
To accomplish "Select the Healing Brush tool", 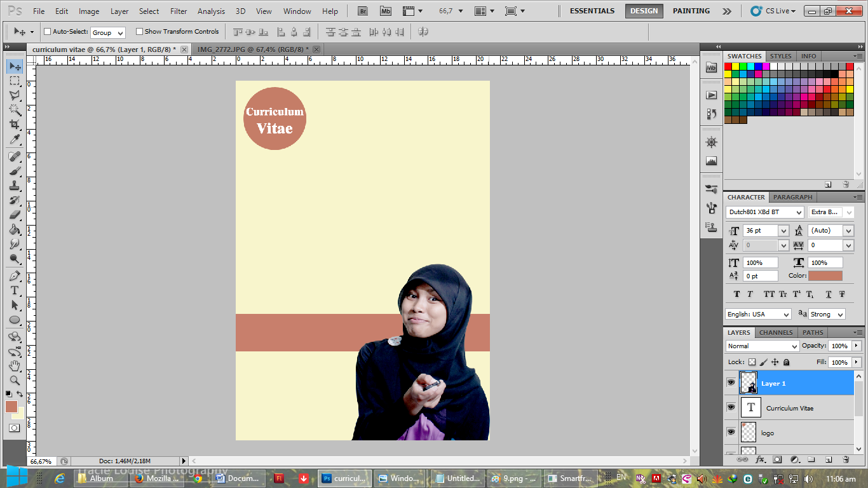I will pos(15,156).
